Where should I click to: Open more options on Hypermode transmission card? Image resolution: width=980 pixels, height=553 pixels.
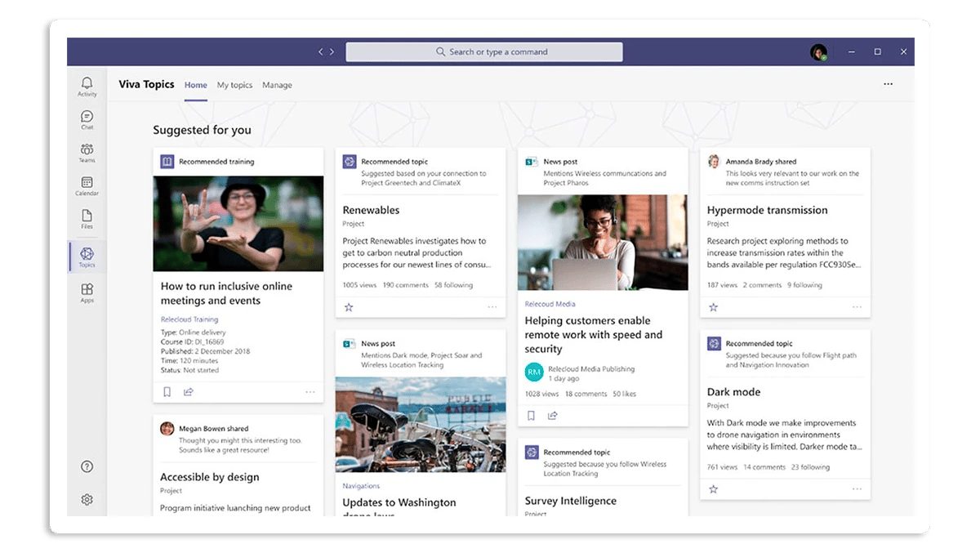click(x=857, y=307)
